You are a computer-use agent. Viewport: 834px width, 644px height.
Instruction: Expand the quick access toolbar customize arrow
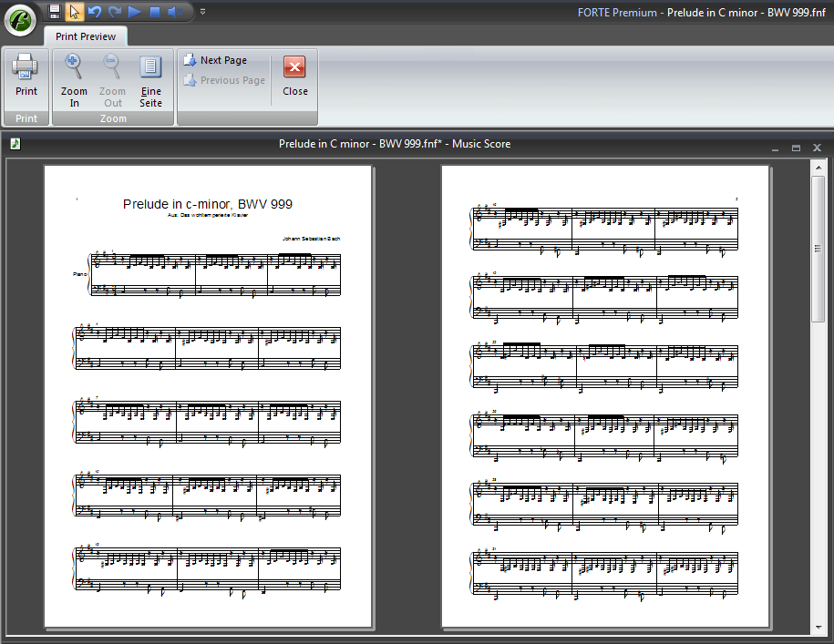202,11
